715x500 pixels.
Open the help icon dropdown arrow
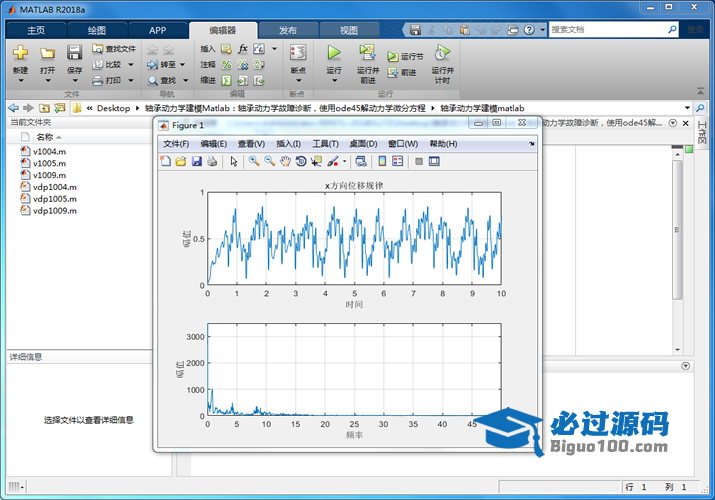[x=542, y=30]
